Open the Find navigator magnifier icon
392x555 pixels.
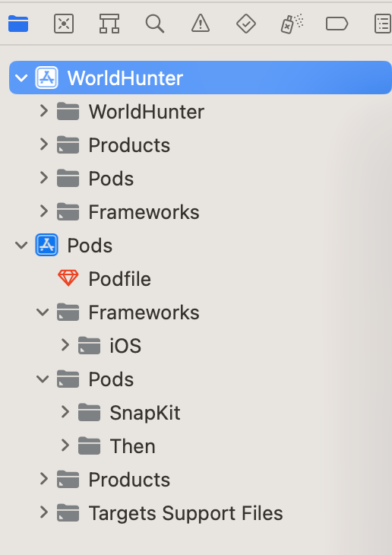155,24
